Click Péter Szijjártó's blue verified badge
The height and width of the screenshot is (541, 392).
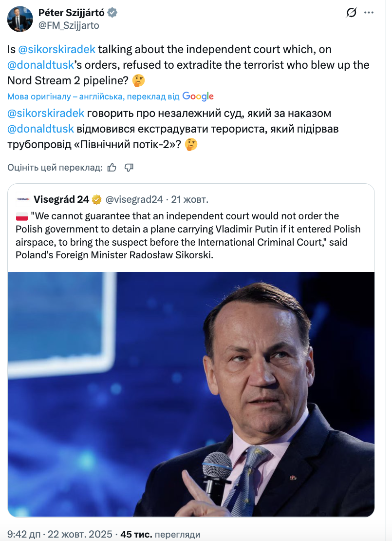[113, 13]
